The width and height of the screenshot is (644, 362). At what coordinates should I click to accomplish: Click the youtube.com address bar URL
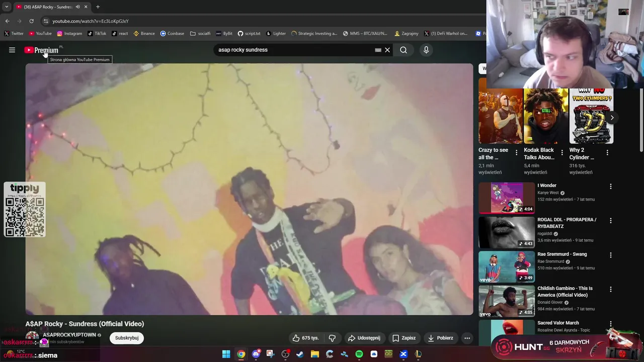(x=91, y=21)
